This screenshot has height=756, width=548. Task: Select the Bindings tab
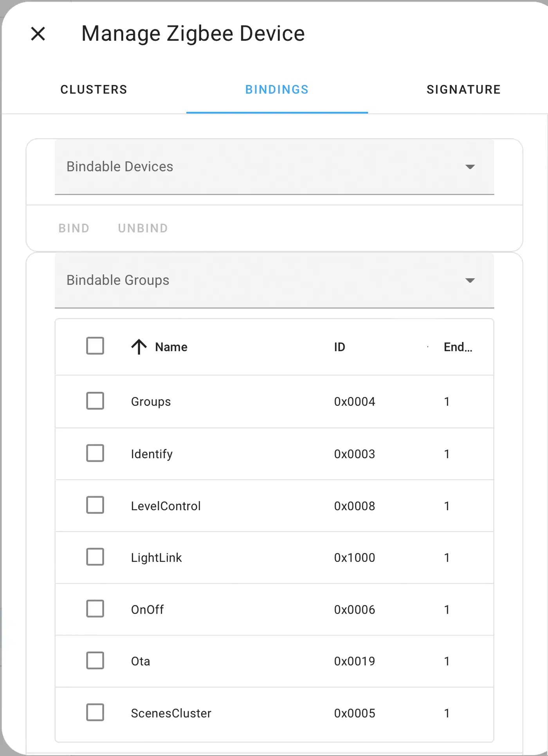[x=277, y=90]
